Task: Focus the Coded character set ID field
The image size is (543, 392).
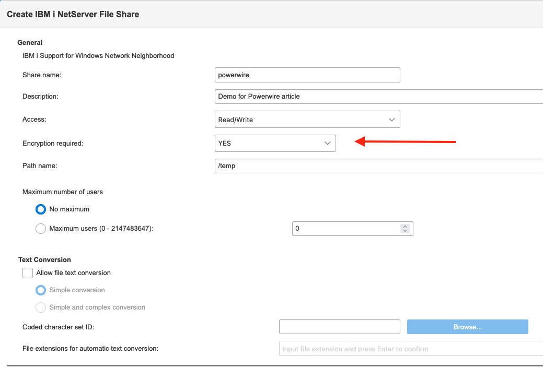Action: coord(340,327)
